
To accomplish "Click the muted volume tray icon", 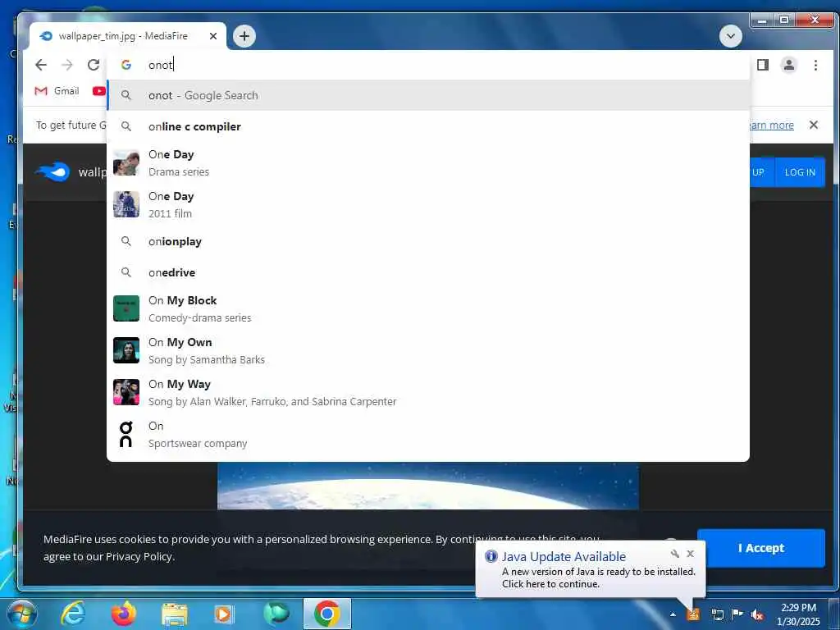I will 757,614.
